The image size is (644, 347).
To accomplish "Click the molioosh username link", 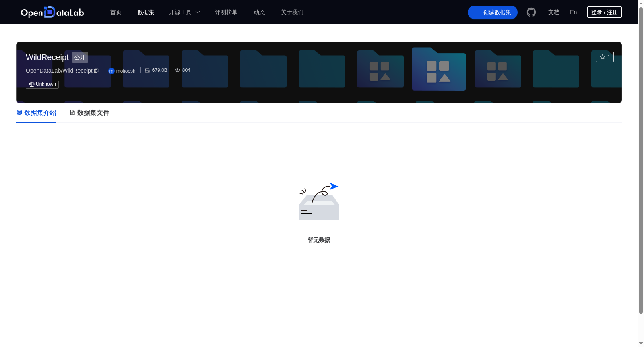I will pyautogui.click(x=126, y=71).
